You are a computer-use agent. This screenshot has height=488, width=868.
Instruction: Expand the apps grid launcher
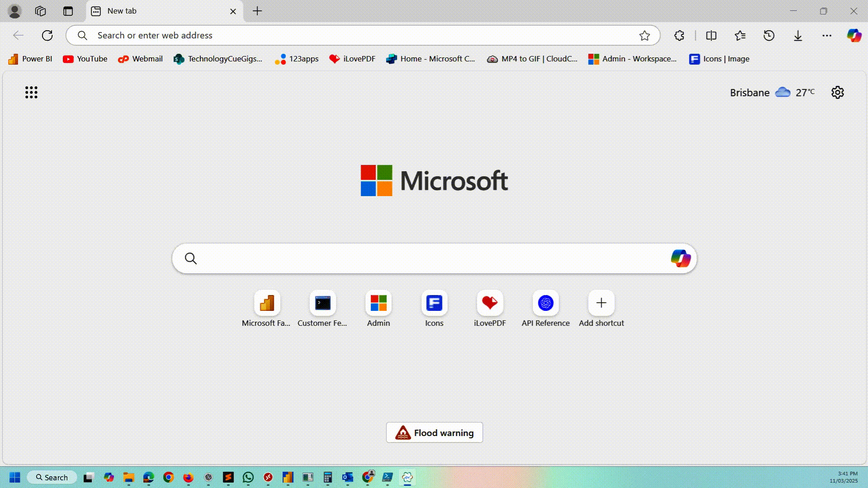[x=31, y=93]
